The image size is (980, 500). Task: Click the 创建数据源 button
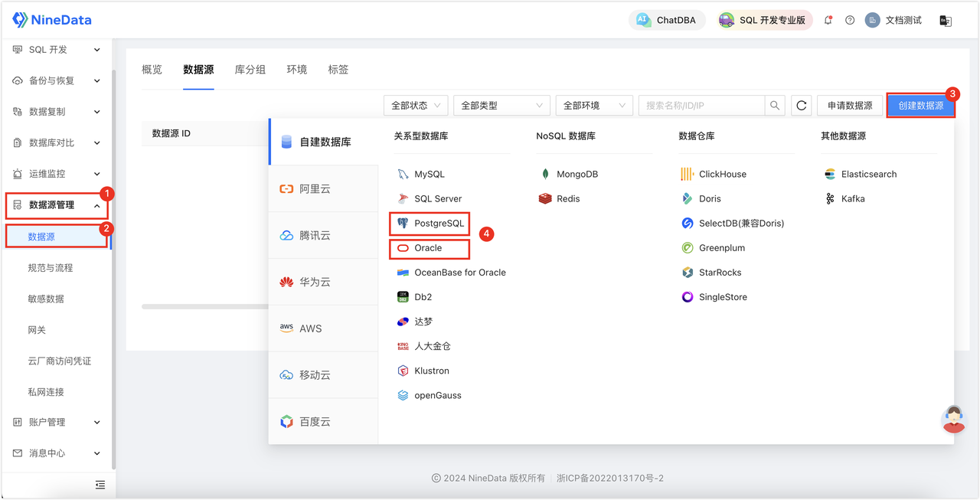921,105
